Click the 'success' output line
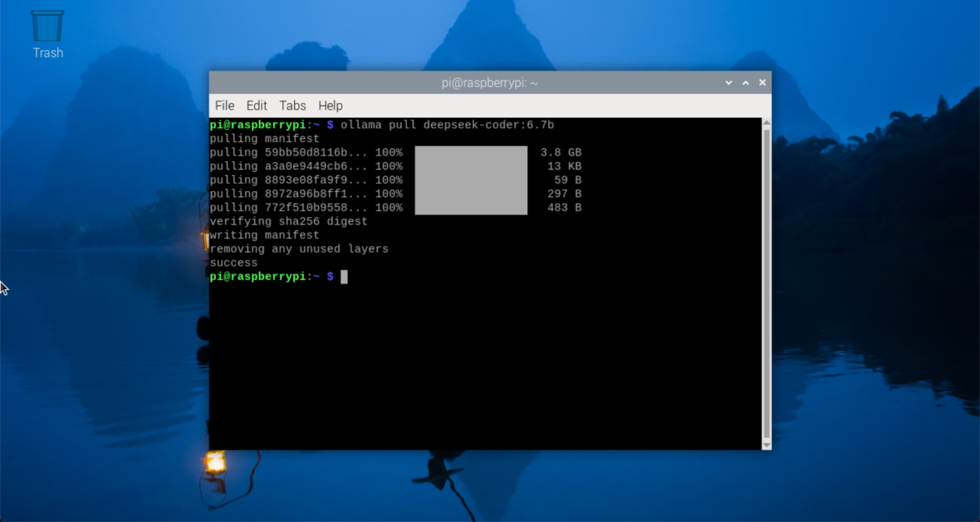This screenshot has height=522, width=980. click(234, 263)
